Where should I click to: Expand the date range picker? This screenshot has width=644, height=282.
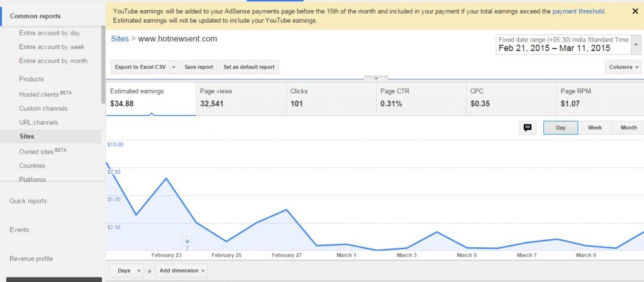coord(637,43)
